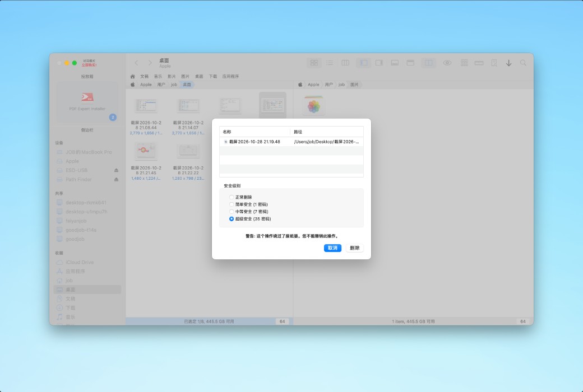Choose 中等安全 (7 密码) security level

click(x=232, y=212)
